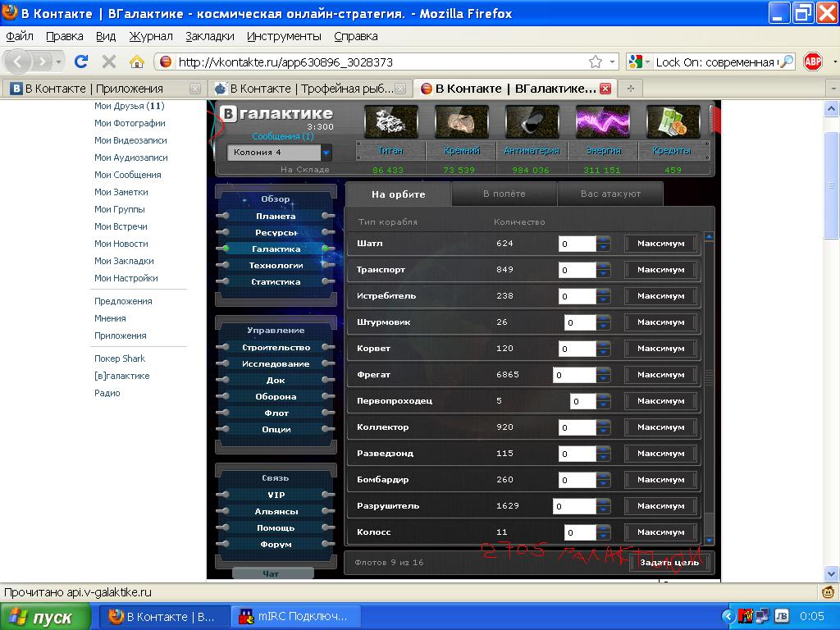The image size is (840, 630).
Task: Click the ship list scrollbar down arrow
Action: (x=709, y=541)
